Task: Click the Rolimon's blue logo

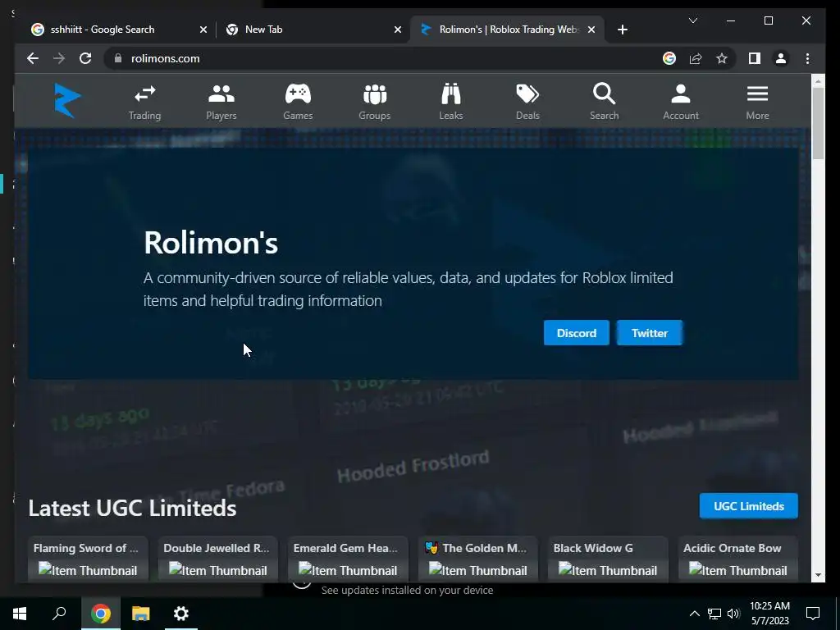Action: 67,100
